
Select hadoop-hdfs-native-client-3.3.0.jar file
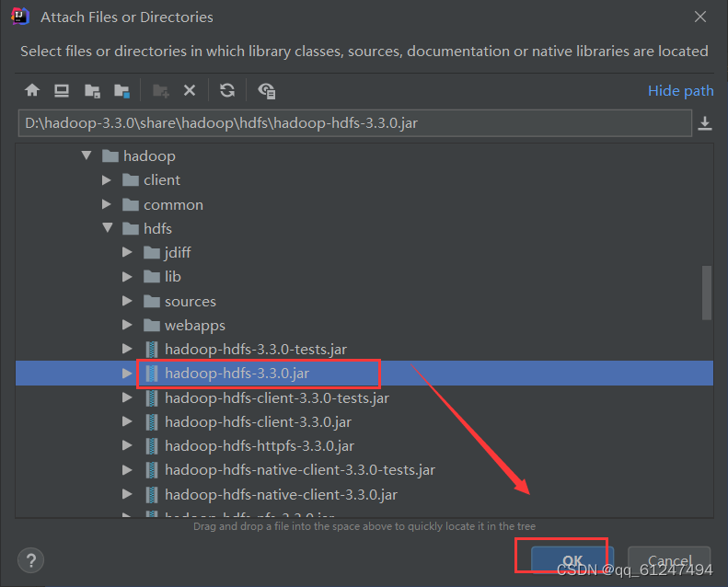click(x=272, y=495)
